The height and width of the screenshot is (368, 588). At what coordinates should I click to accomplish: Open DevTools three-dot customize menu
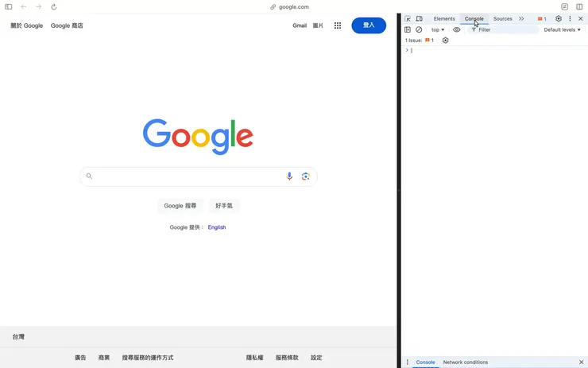(x=570, y=19)
